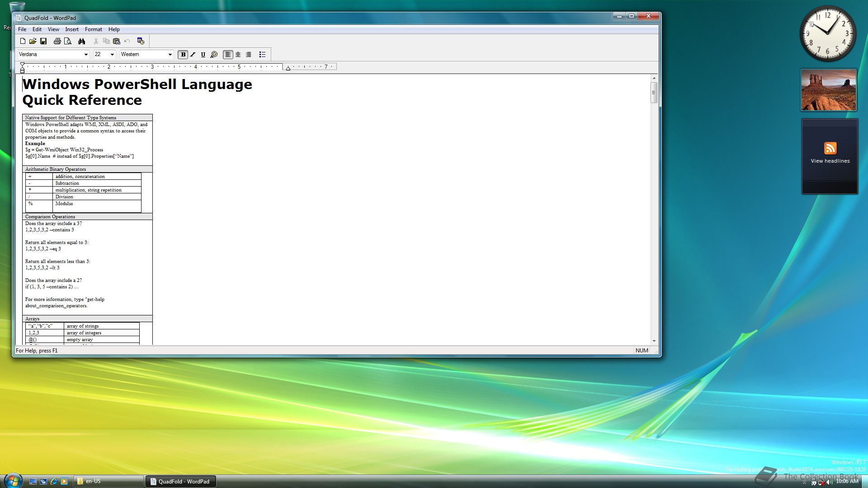Paste clipboard with the Paste icon

coord(117,41)
